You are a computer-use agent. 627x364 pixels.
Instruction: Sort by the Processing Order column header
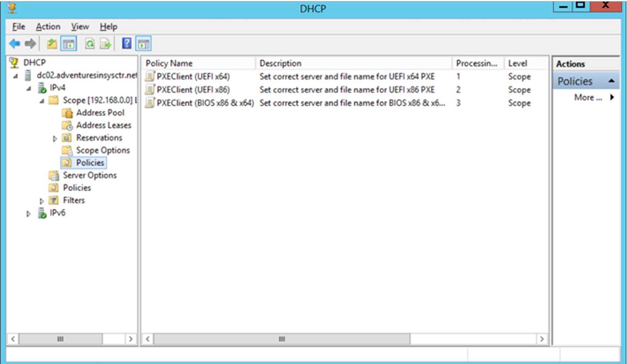click(x=478, y=63)
